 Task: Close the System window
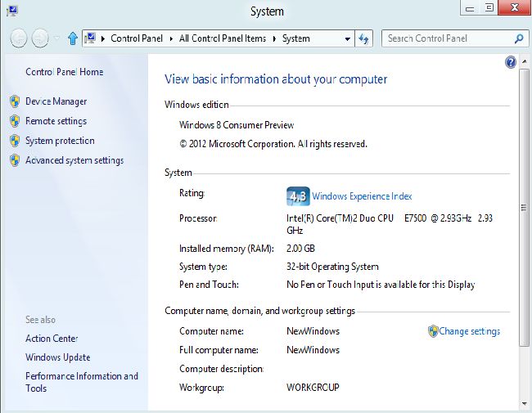coord(515,7)
